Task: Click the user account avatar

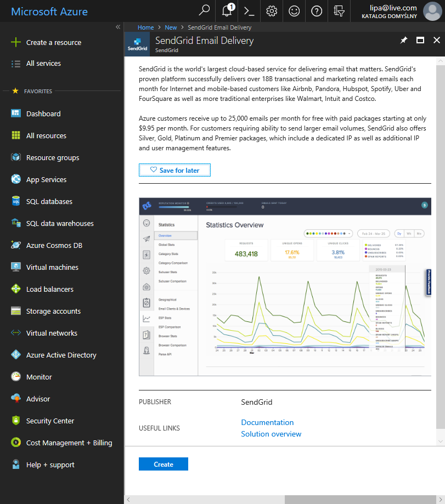Action: coord(432,11)
